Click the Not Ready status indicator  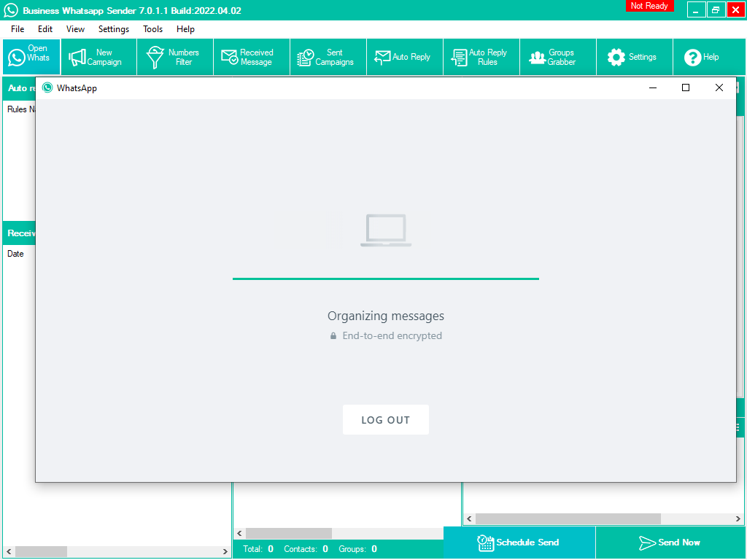point(649,6)
